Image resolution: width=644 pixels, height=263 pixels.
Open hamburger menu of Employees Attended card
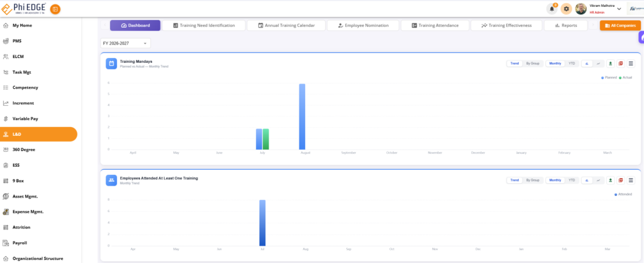tap(631, 180)
